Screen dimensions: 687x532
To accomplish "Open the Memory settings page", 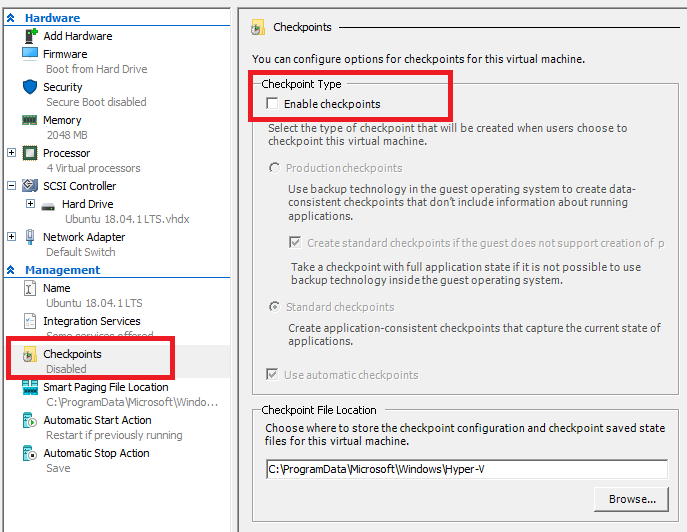I will pyautogui.click(x=62, y=120).
